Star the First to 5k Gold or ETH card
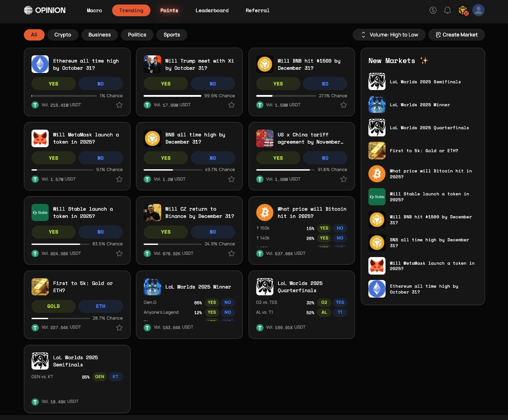The image size is (508, 420). point(119,327)
